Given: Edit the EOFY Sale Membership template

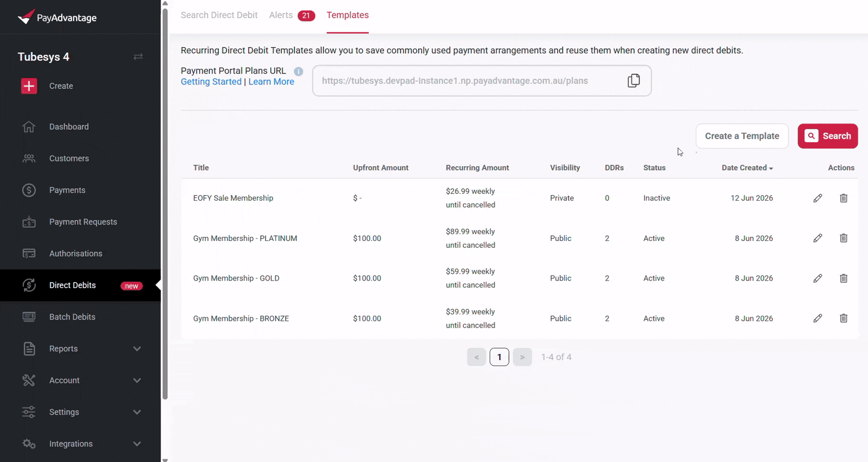Looking at the screenshot, I should pos(818,198).
